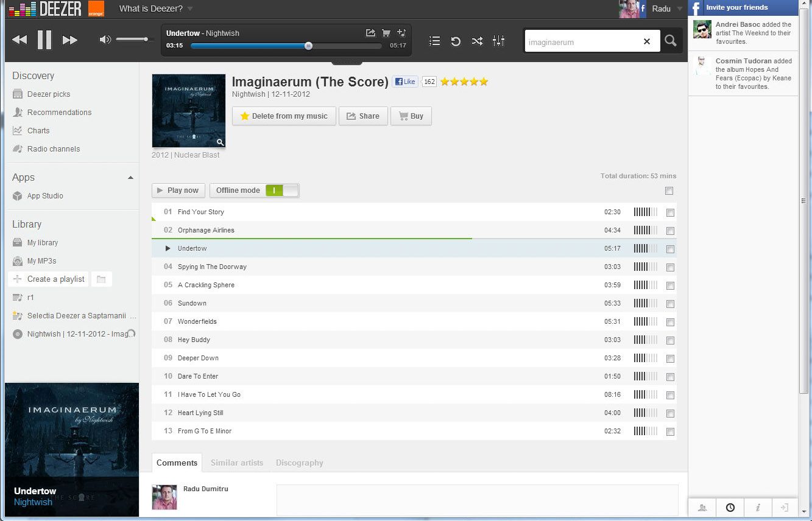Open the equalizer settings icon
The width and height of the screenshot is (812, 521).
(498, 41)
